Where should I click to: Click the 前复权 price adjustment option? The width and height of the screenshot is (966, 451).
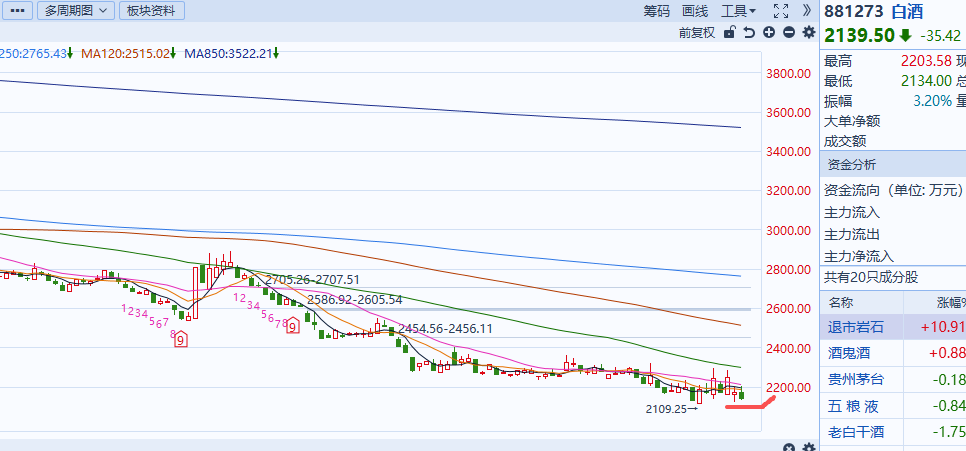[x=697, y=33]
